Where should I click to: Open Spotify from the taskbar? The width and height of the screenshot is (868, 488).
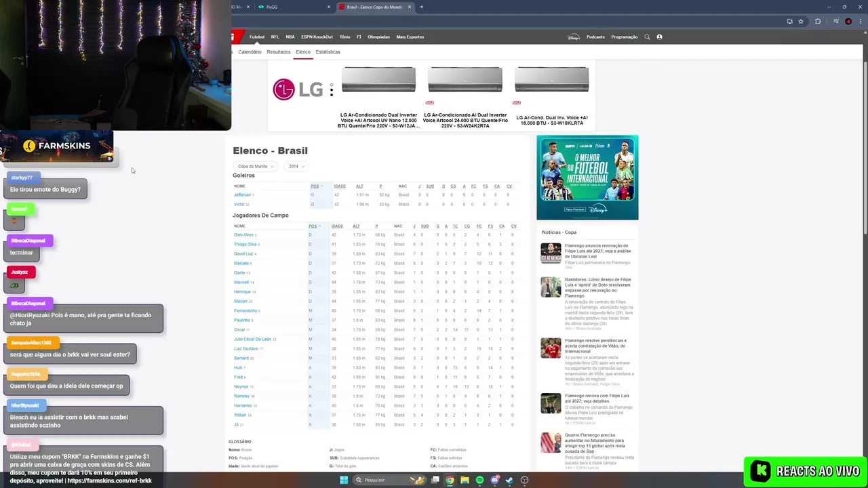(x=479, y=480)
